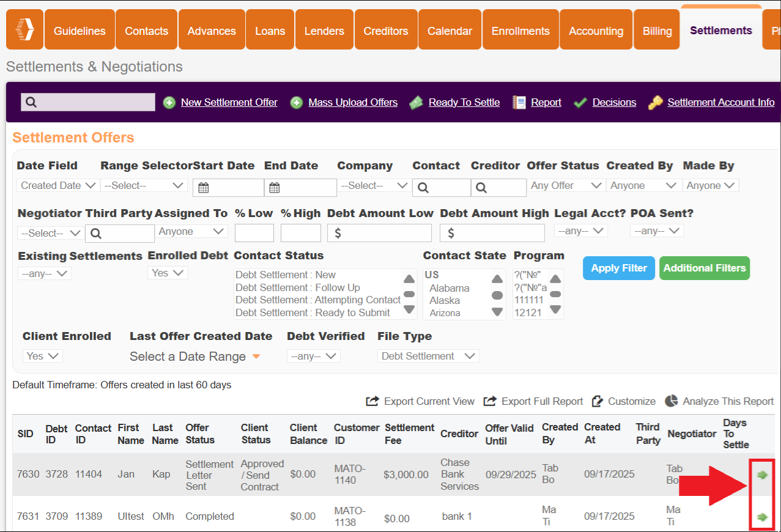Image resolution: width=781 pixels, height=532 pixels.
Task: Open the Enrolled Debt dropdown
Action: click(168, 273)
